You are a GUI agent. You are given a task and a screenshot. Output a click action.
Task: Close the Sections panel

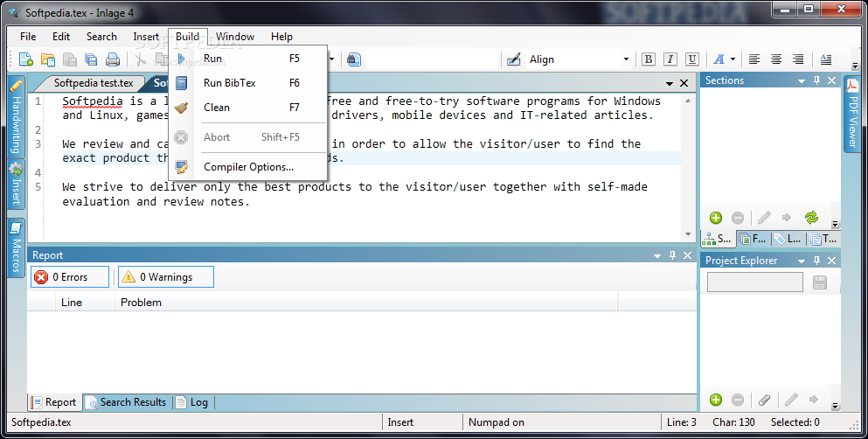(x=831, y=80)
